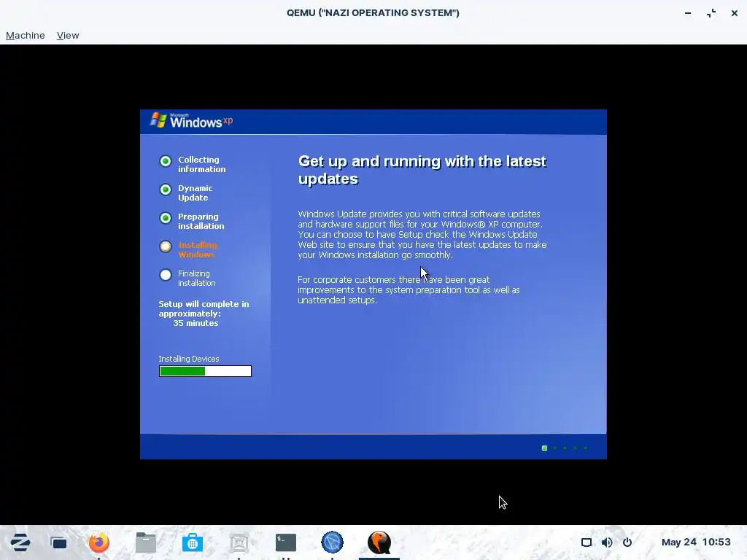Click the Collecting information step indicator
Screen dimensions: 747x560
click(166, 161)
